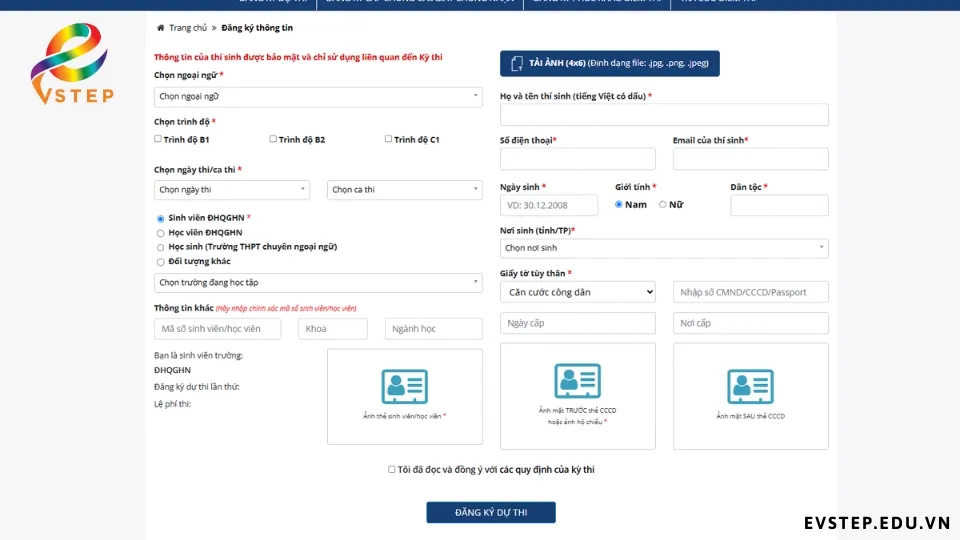Choose Nữ gender radio button

[662, 204]
